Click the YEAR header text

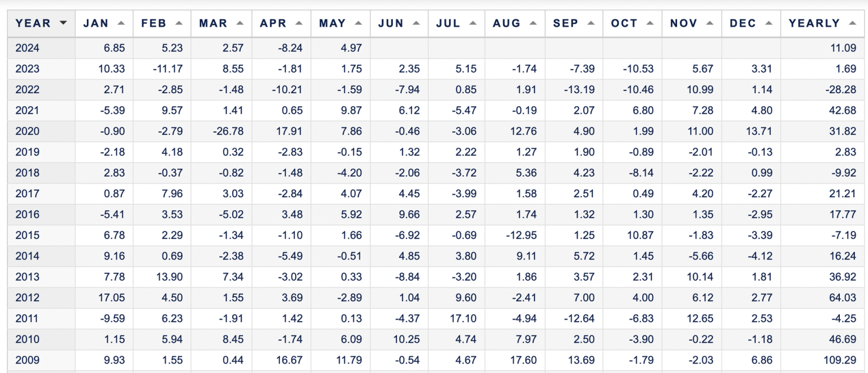click(x=33, y=23)
